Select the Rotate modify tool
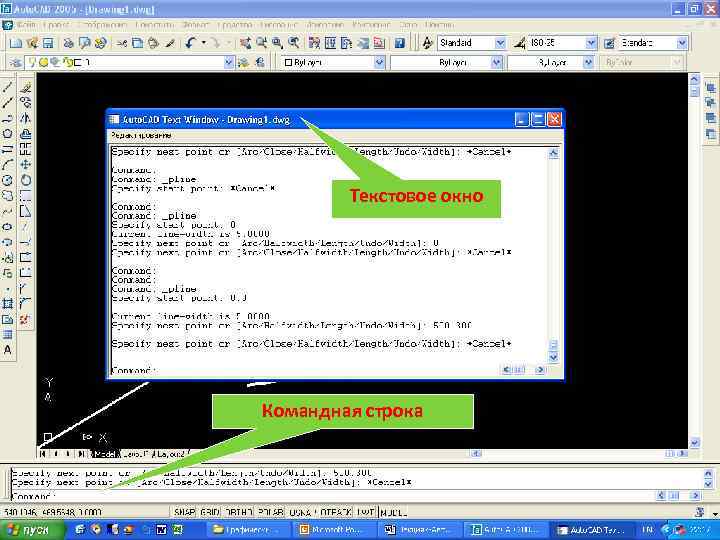 point(25,180)
